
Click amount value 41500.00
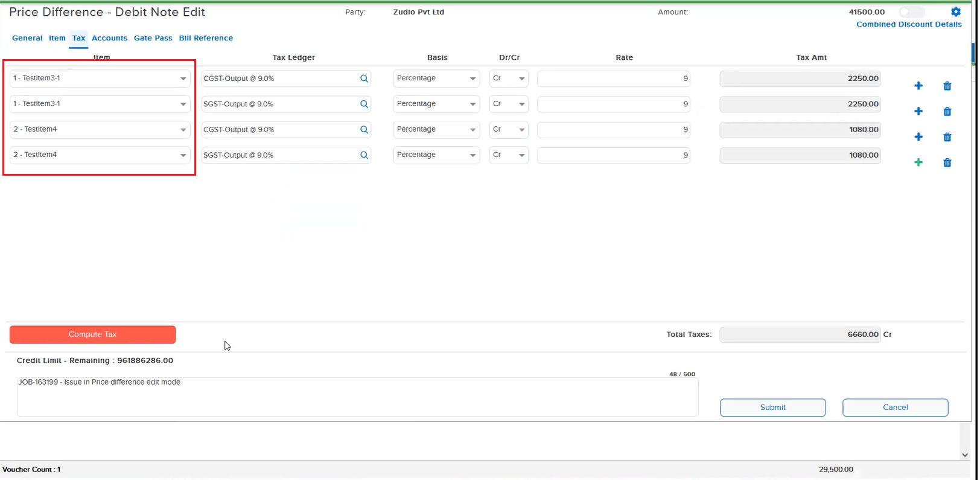click(x=867, y=12)
